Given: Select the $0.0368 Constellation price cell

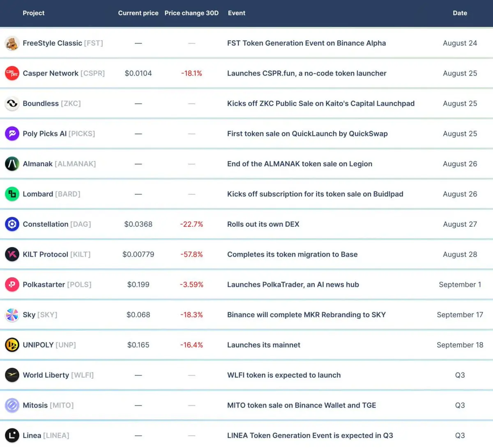Looking at the screenshot, I should click(138, 224).
